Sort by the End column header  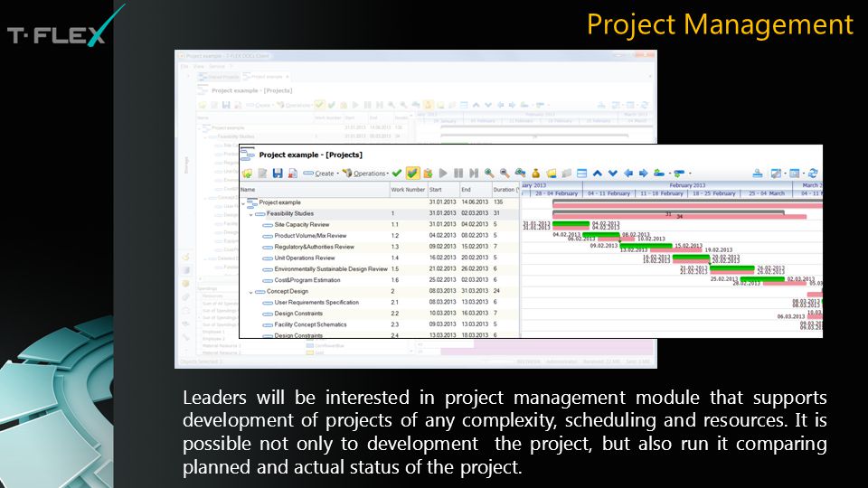point(475,189)
